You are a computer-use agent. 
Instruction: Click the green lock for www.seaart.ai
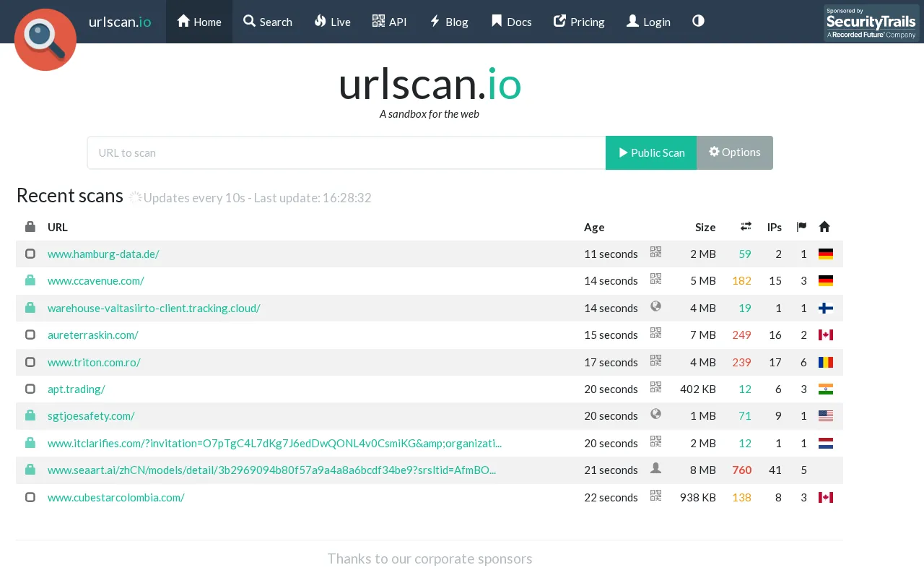coord(30,470)
